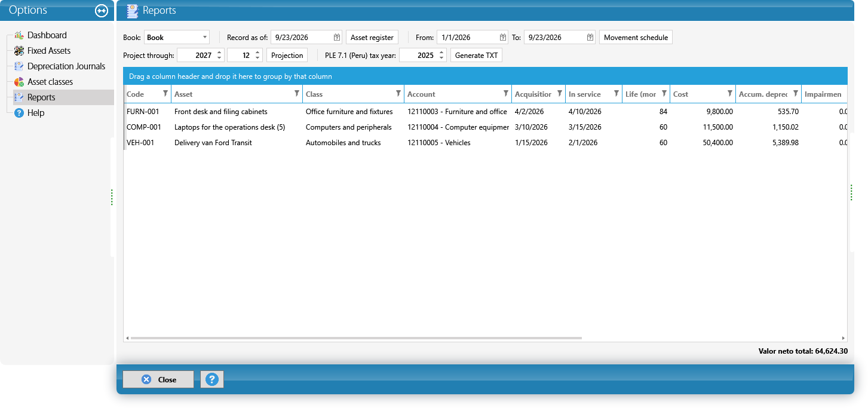Increase the Project through month 12

tap(257, 52)
